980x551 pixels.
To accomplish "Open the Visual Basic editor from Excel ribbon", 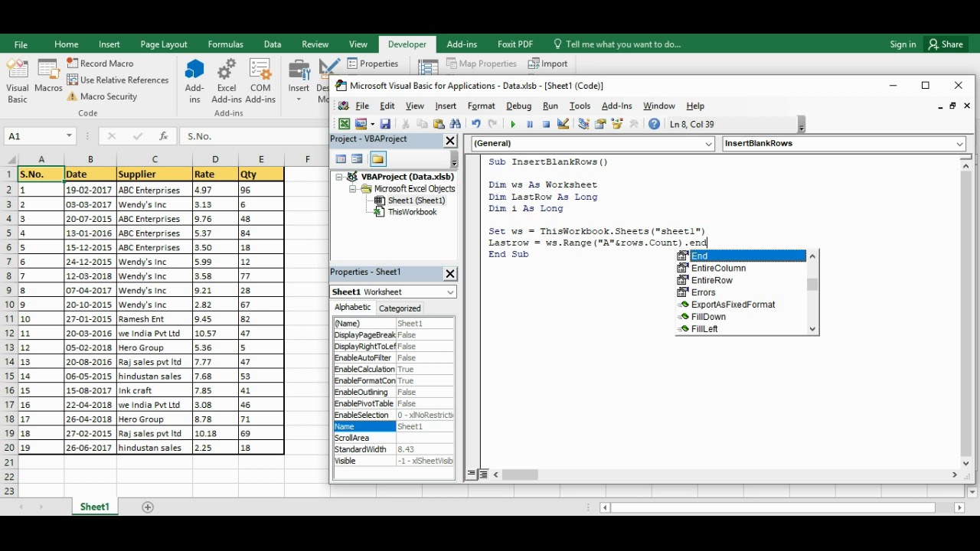I will click(x=18, y=81).
